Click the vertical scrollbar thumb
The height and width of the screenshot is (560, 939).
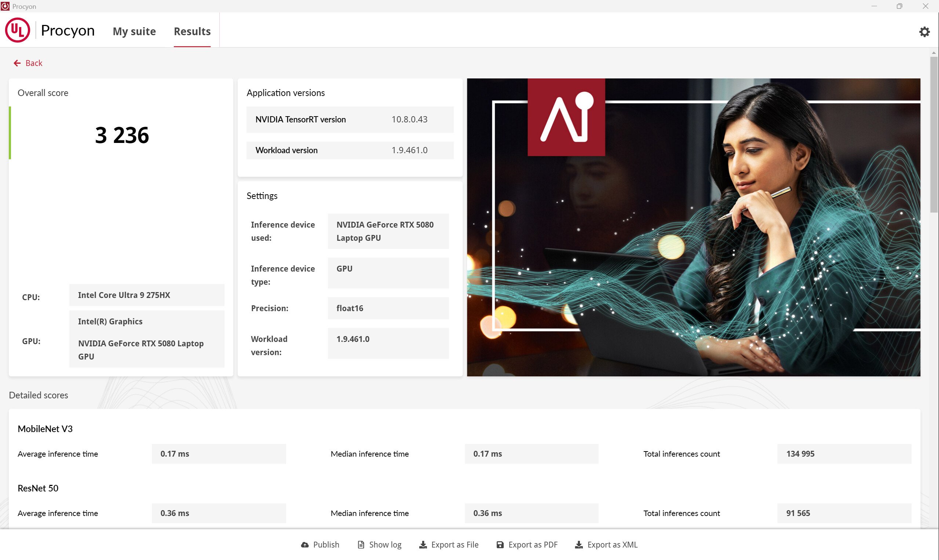point(934,134)
